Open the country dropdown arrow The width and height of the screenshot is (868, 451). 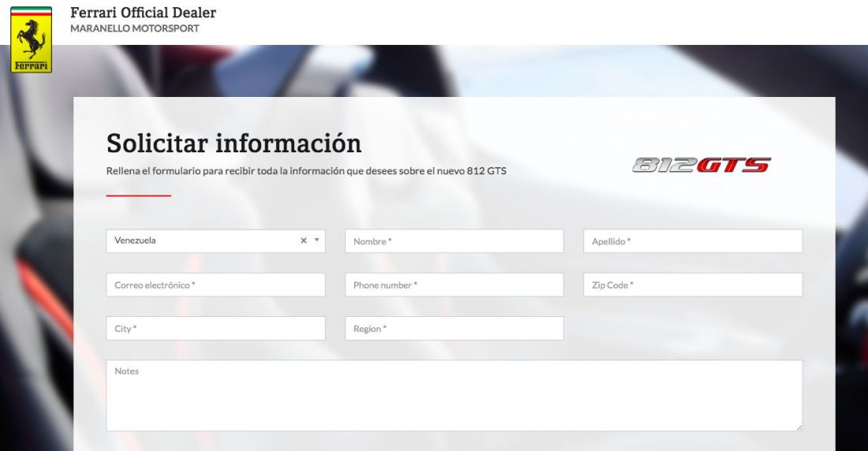click(x=316, y=240)
